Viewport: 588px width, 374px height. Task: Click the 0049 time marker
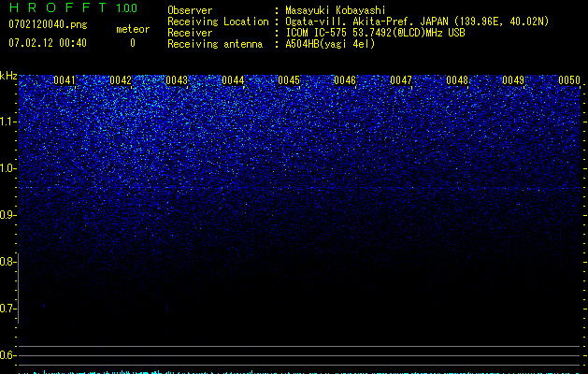513,80
